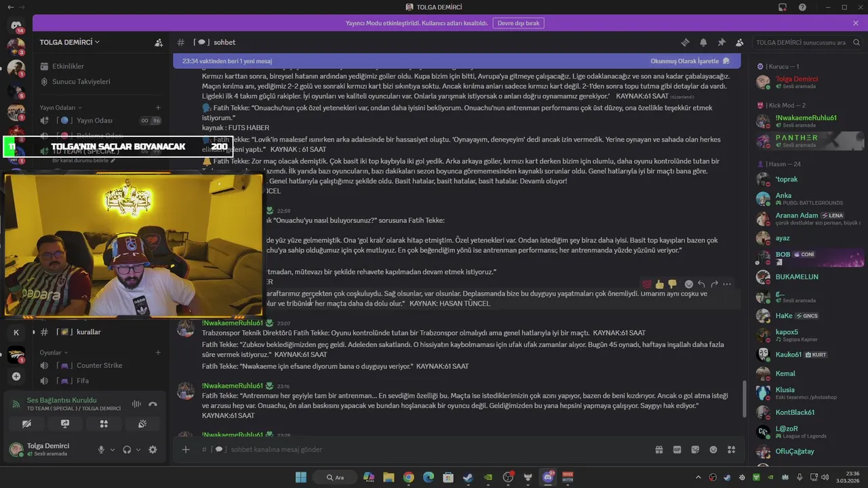Forward the hovered message arrow

[714, 284]
